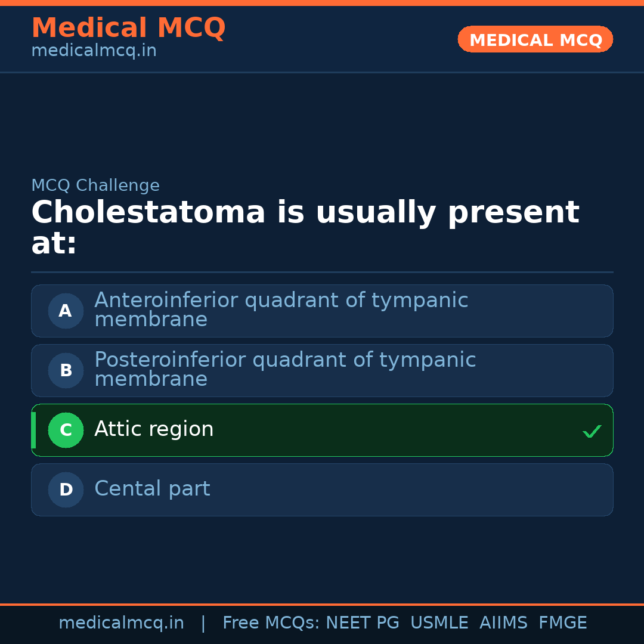Click "FMGE" in the footer
Screen dimensions: 644x644
(x=562, y=623)
